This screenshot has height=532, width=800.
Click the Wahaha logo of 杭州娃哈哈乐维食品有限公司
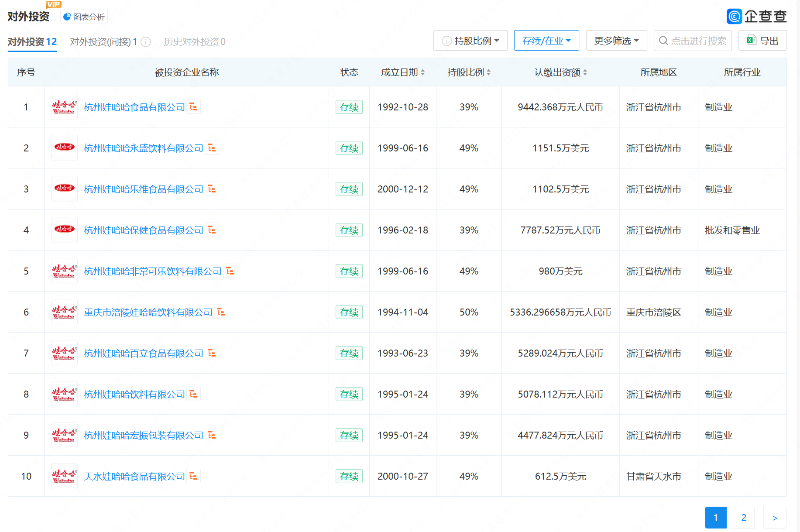pyautogui.click(x=64, y=189)
